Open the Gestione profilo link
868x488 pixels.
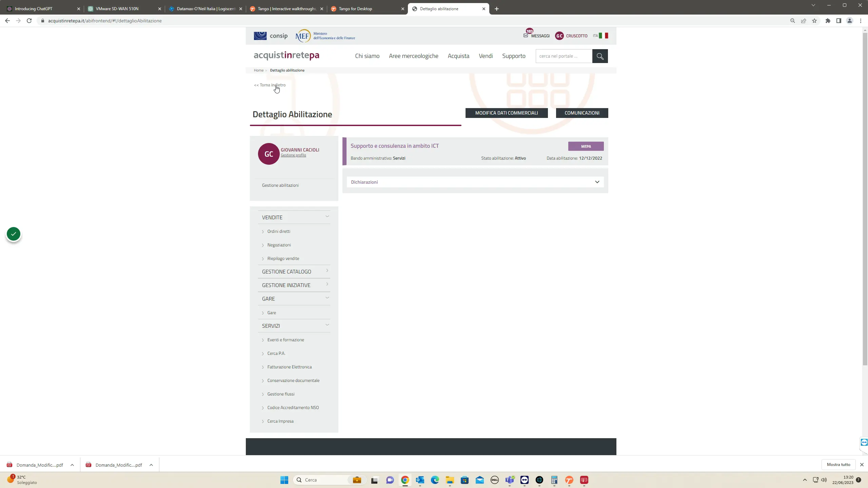coord(293,155)
